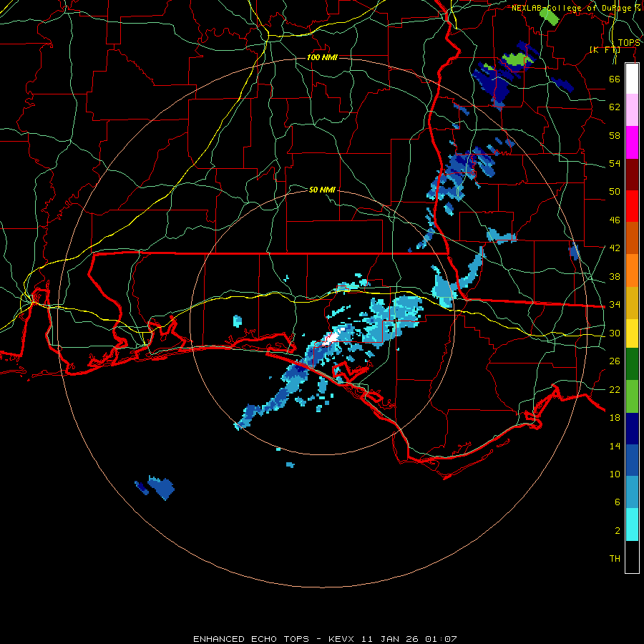Click the cyan legend swatch

[x=632, y=525]
